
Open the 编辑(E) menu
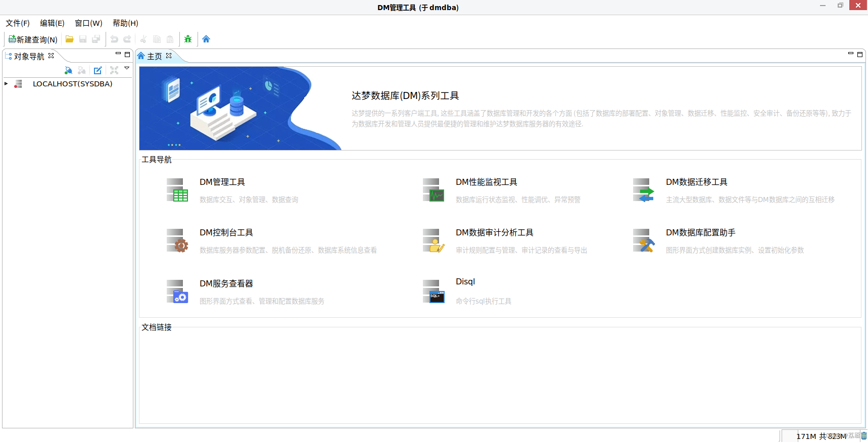(53, 23)
